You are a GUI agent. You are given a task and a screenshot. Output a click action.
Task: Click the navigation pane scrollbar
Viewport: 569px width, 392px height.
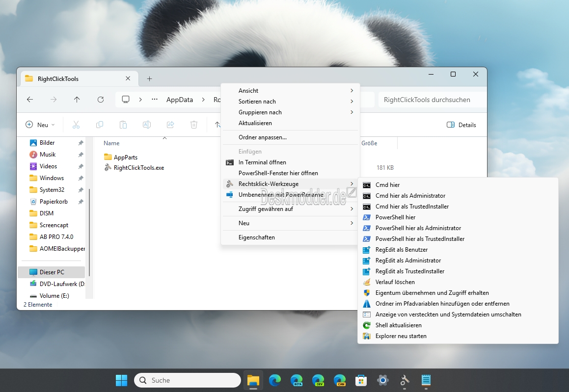click(x=89, y=232)
